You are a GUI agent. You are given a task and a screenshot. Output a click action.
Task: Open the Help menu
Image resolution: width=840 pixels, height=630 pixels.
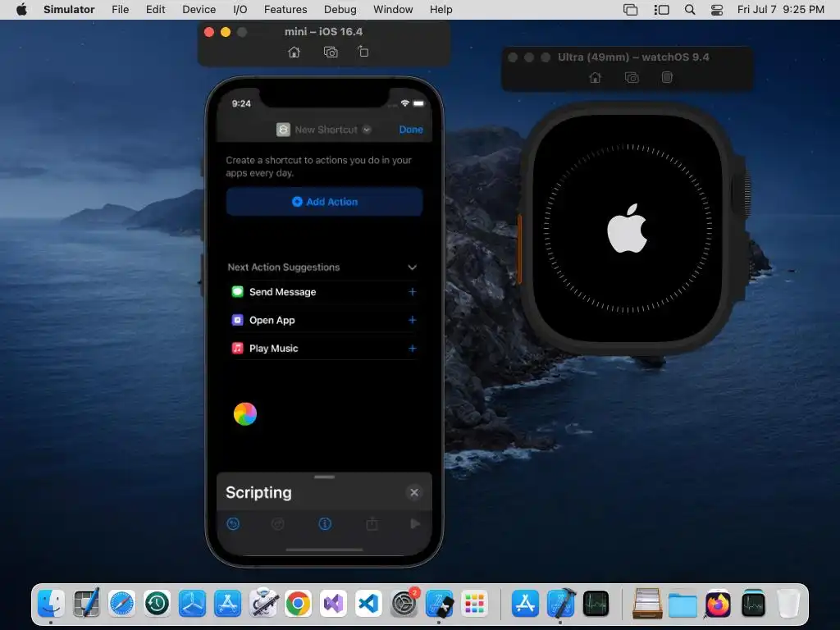(441, 10)
